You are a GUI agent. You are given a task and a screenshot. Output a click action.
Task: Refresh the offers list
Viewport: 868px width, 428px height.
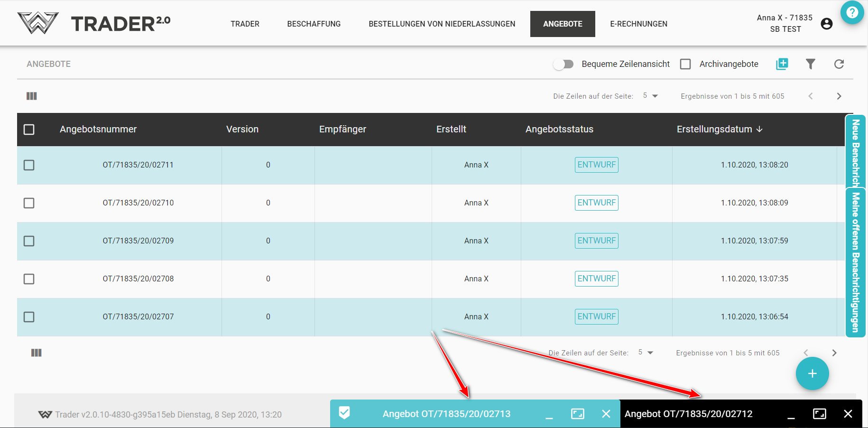point(839,64)
